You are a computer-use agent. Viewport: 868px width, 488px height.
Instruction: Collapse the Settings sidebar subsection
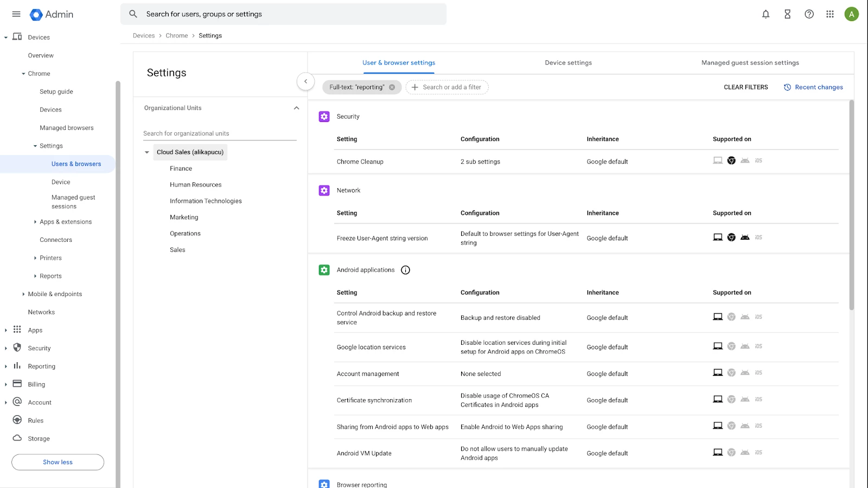click(x=35, y=146)
